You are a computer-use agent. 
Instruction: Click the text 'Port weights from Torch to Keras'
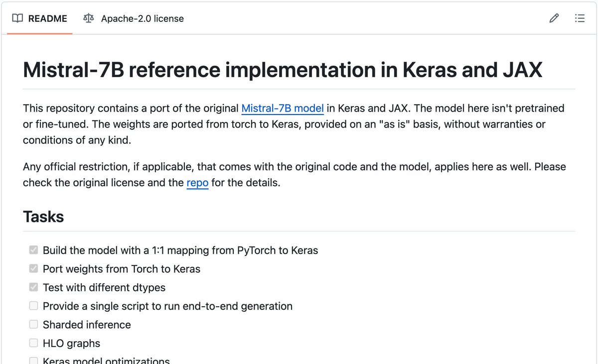122,269
